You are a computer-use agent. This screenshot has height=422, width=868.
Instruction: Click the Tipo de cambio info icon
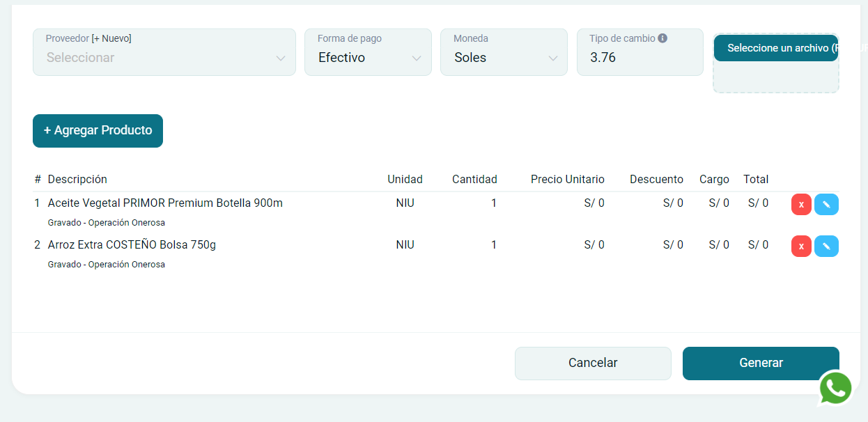(662, 38)
